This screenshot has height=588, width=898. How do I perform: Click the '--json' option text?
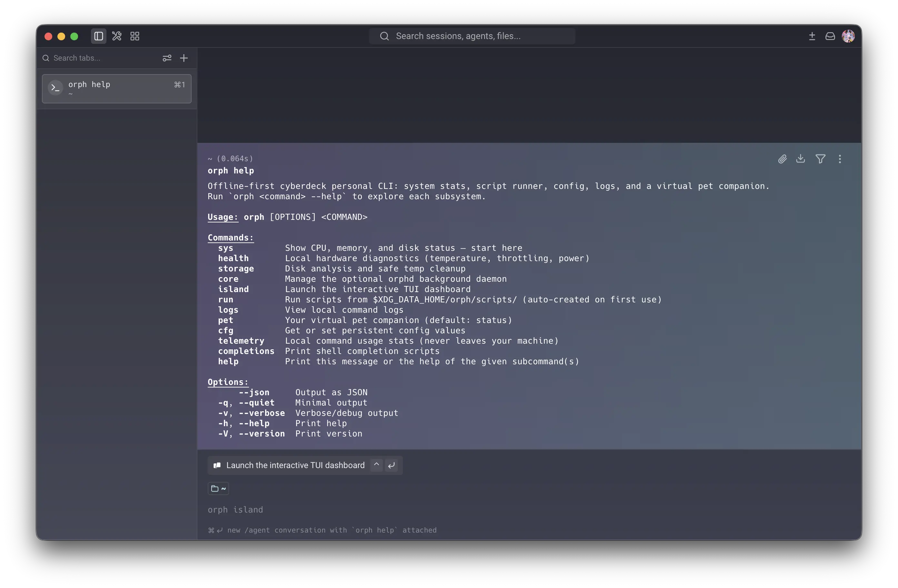(254, 392)
